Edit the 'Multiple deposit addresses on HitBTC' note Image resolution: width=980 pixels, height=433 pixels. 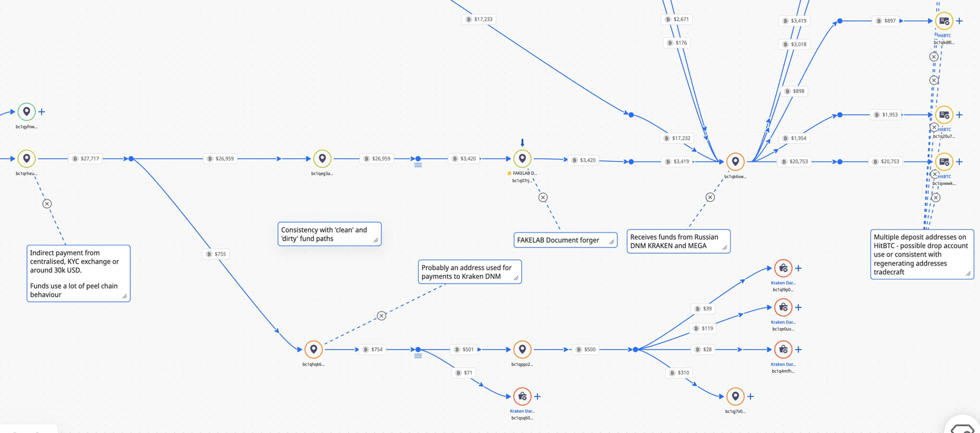tap(922, 254)
